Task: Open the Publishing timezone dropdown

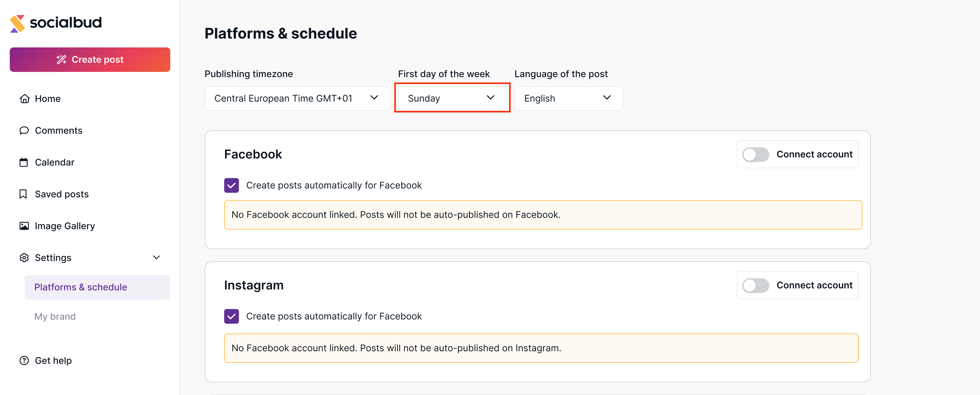Action: (297, 99)
